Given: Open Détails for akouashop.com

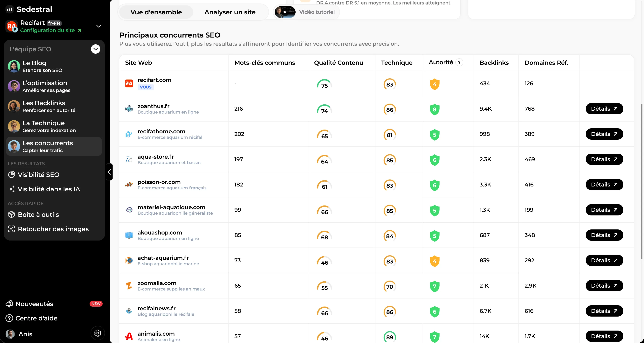Looking at the screenshot, I should [604, 235].
